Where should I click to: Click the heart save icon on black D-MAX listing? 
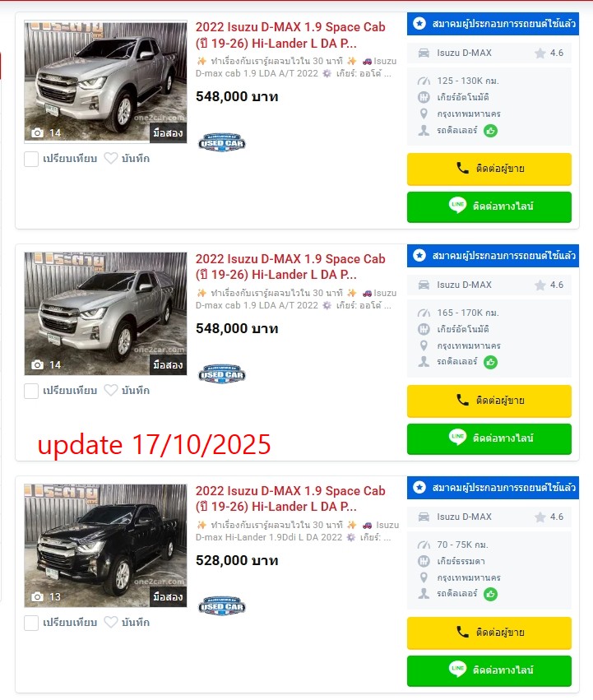coord(111,622)
